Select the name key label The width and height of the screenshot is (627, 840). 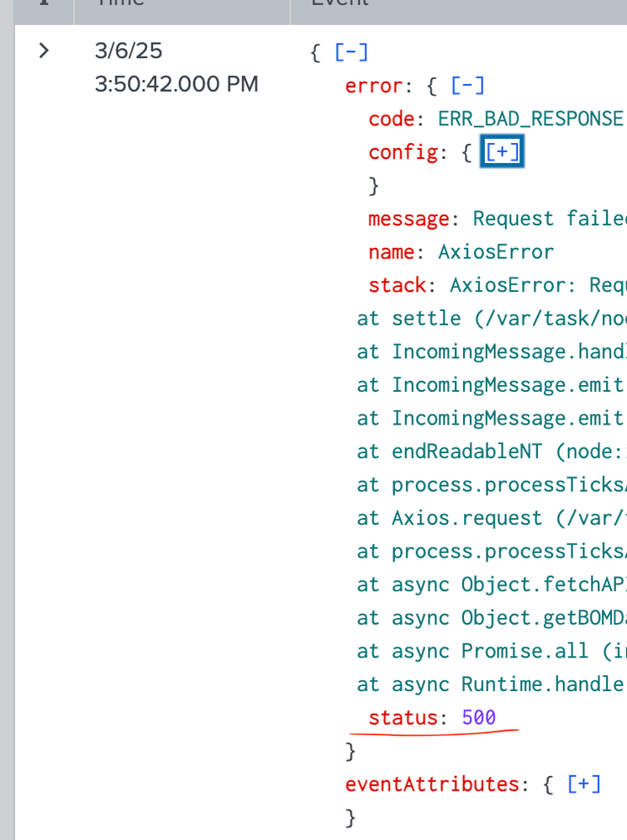(x=392, y=251)
